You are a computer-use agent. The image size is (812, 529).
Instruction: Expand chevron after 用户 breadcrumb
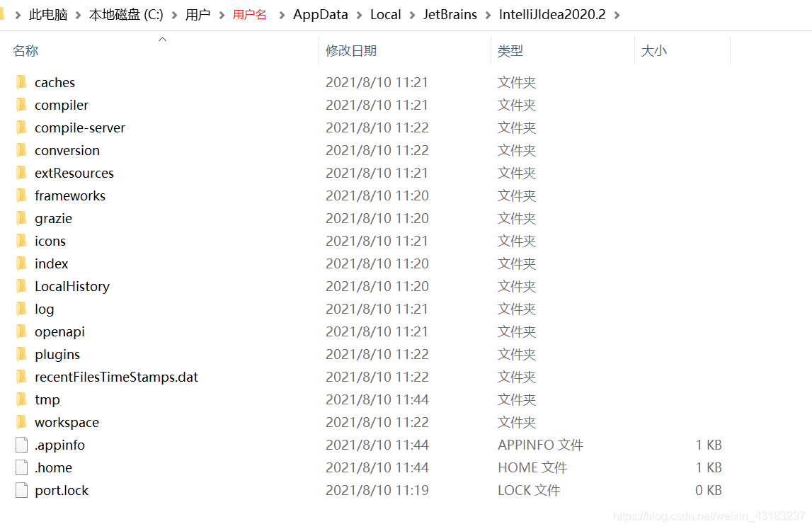222,15
